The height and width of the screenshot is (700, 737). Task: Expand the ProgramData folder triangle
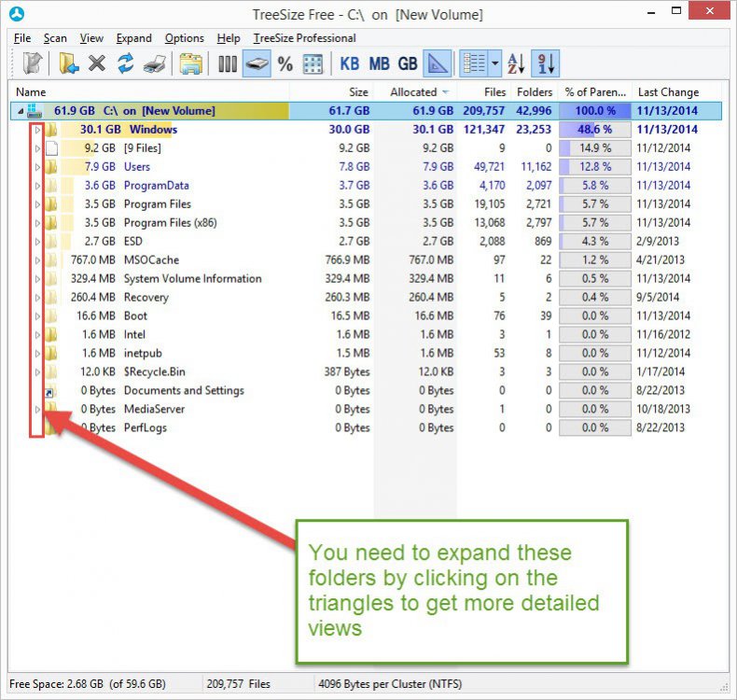pyautogui.click(x=37, y=186)
